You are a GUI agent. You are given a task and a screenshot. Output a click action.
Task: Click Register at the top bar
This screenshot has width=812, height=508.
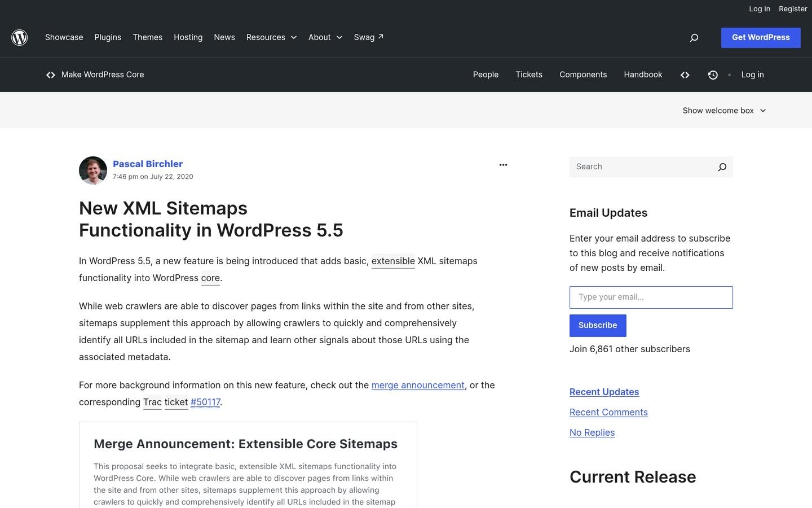(x=793, y=9)
